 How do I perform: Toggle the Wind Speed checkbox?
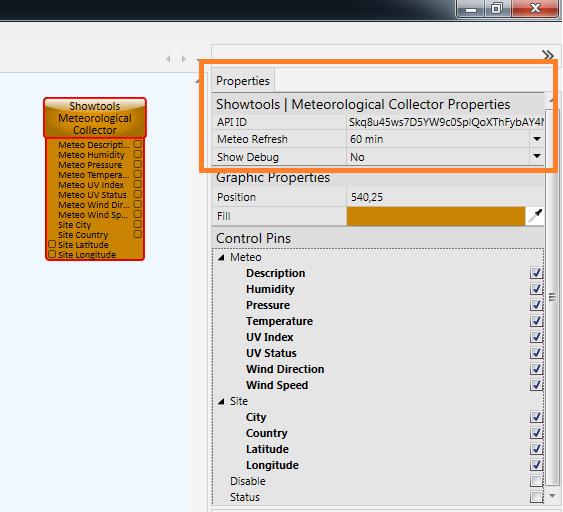point(536,385)
